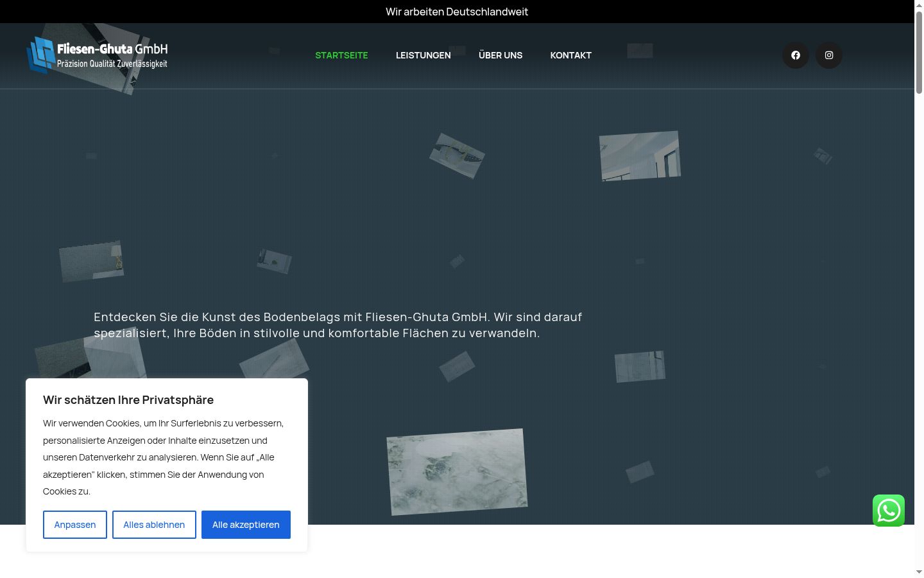924x578 pixels.
Task: Open the Instagram profile icon
Action: tap(829, 55)
